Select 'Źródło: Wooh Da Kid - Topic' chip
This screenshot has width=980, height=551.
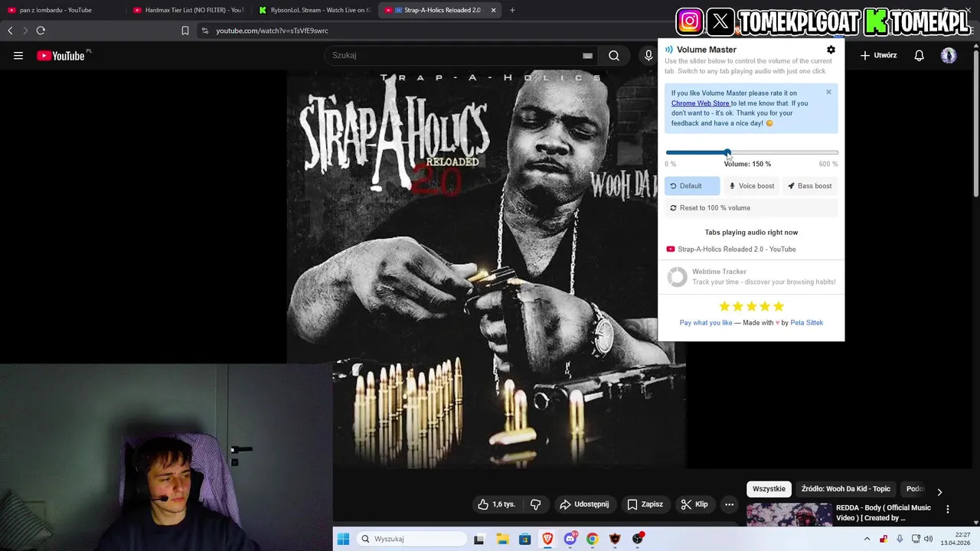point(845,489)
